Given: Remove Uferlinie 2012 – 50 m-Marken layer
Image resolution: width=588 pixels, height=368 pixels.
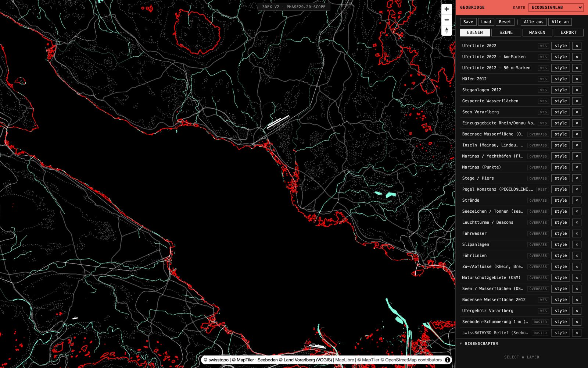Looking at the screenshot, I should tap(577, 68).
